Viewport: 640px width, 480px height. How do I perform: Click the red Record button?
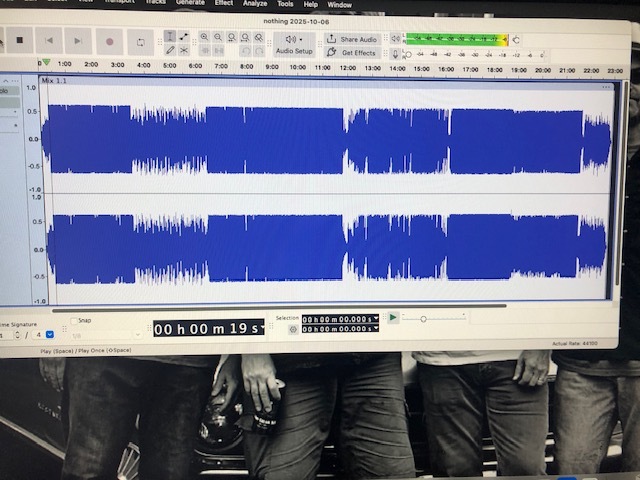pos(109,42)
